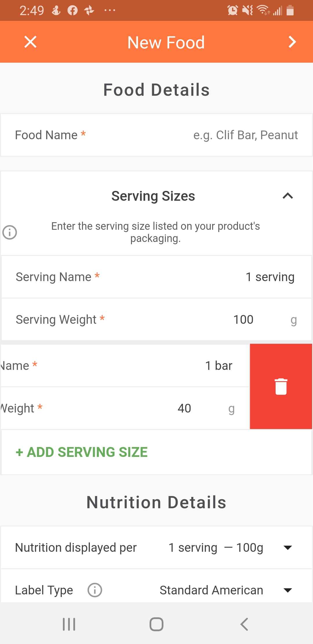Tap the next arrow in header
Viewport: 313px width, 644px height.
tap(292, 42)
